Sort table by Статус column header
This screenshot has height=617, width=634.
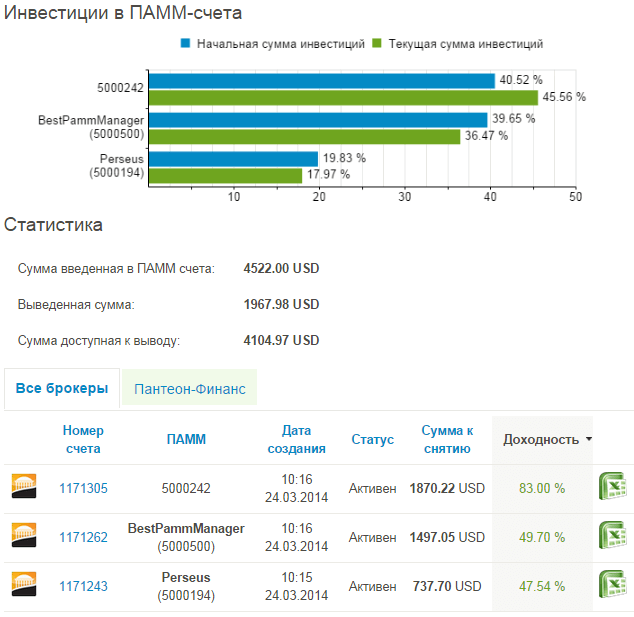coord(373,440)
